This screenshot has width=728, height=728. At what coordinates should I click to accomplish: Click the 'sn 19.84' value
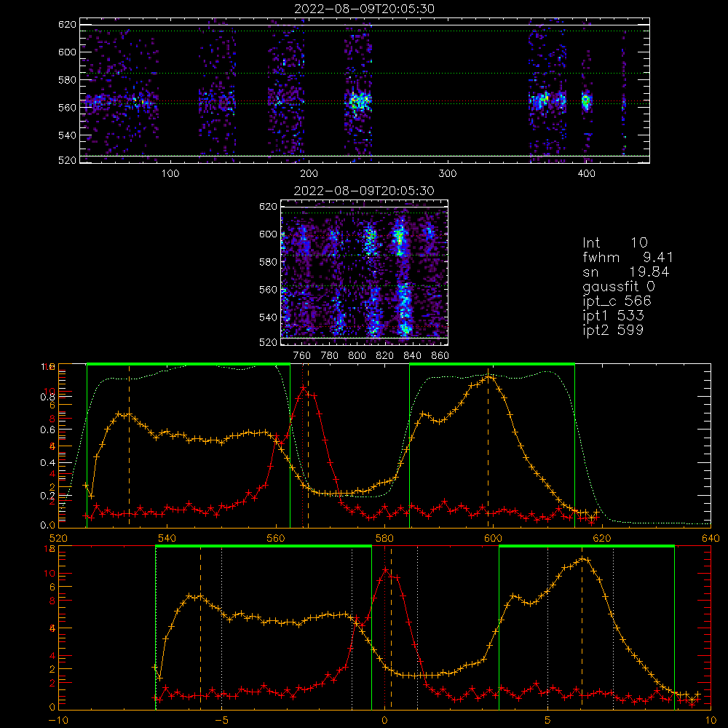pos(626,272)
